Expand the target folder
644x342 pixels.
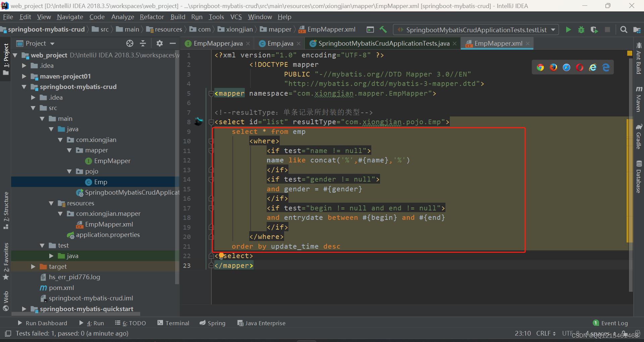(x=33, y=266)
